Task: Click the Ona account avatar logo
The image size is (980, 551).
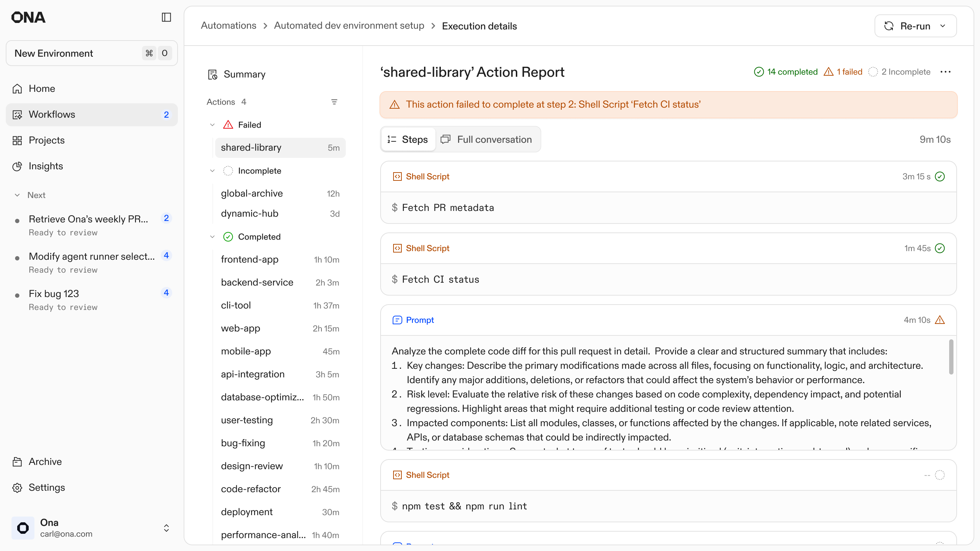Action: [23, 528]
